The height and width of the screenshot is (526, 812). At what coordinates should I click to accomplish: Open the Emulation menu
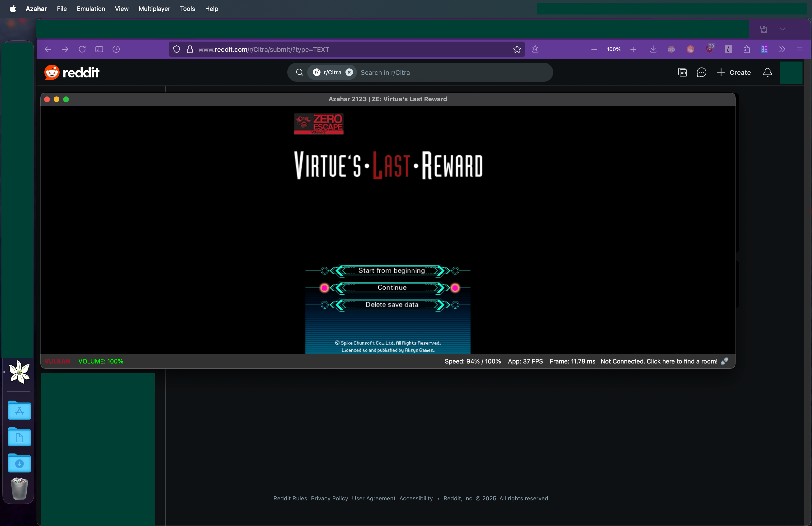[91, 9]
